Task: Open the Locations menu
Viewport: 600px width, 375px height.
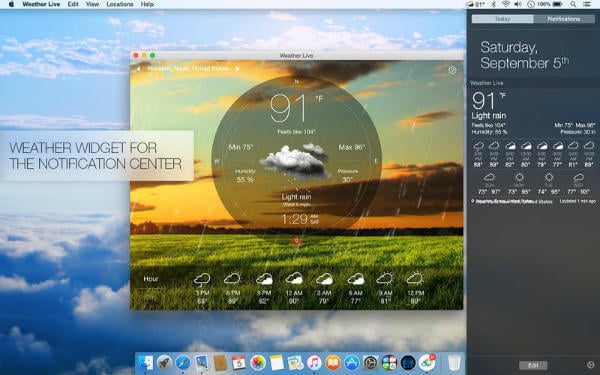Action: coord(120,4)
